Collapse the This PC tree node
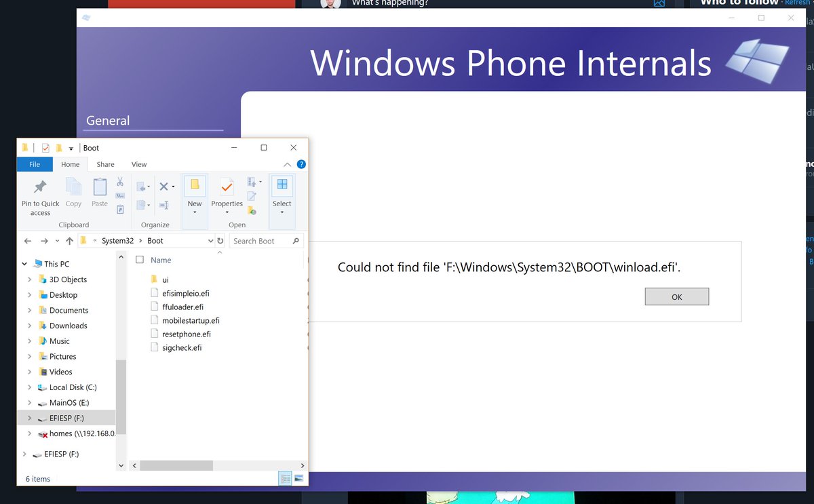Viewport: 814px width, 504px height. pyautogui.click(x=24, y=264)
